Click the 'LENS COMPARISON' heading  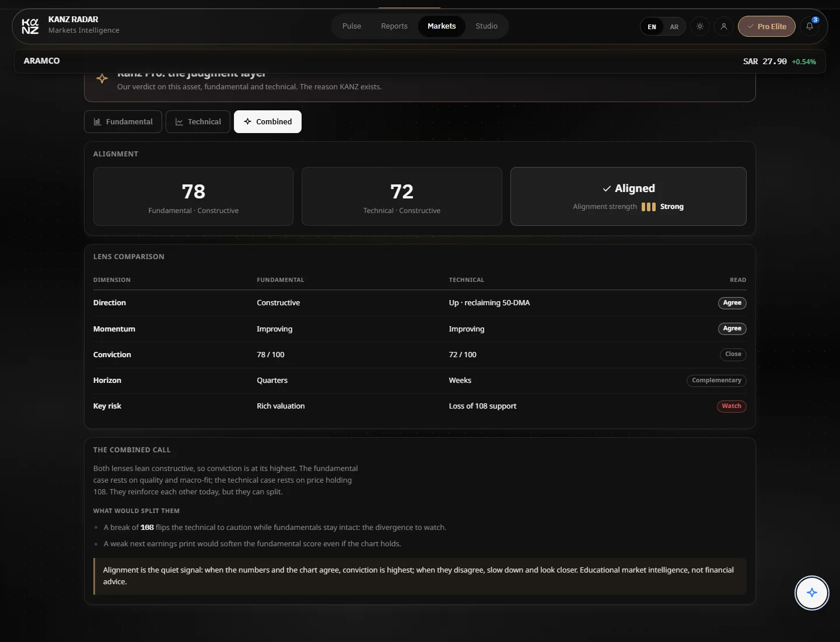(x=129, y=257)
